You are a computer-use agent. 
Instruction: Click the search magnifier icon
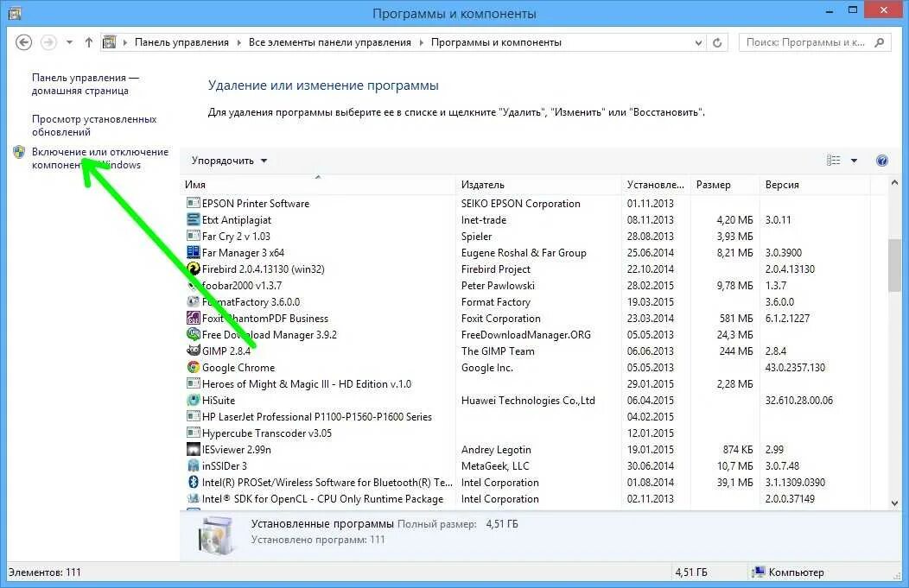click(x=880, y=42)
